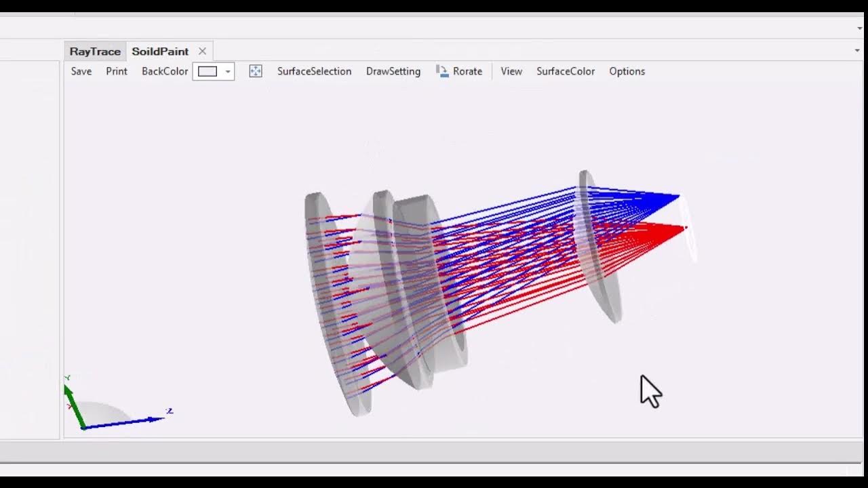Viewport: 868px width, 488px height.
Task: Open the Options toolbar item
Action: click(626, 71)
